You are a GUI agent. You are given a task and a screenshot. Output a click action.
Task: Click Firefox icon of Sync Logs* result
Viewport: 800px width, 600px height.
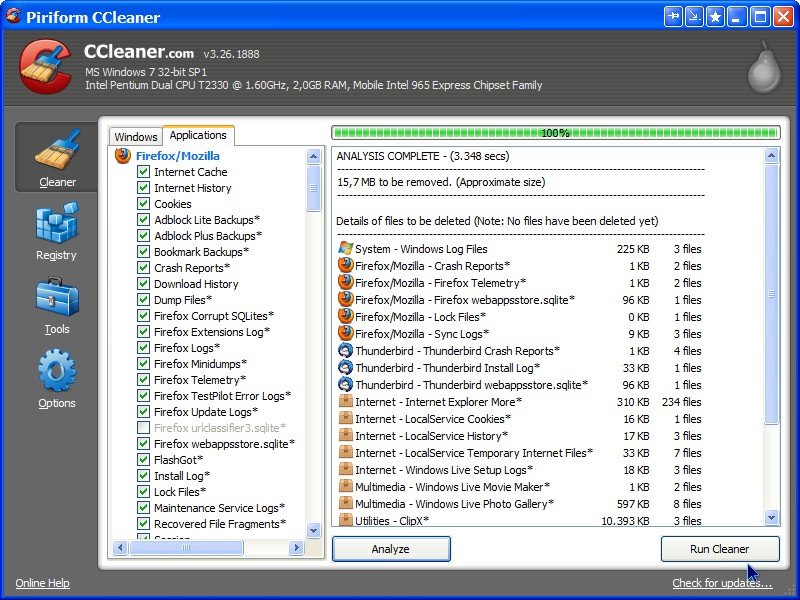click(345, 333)
